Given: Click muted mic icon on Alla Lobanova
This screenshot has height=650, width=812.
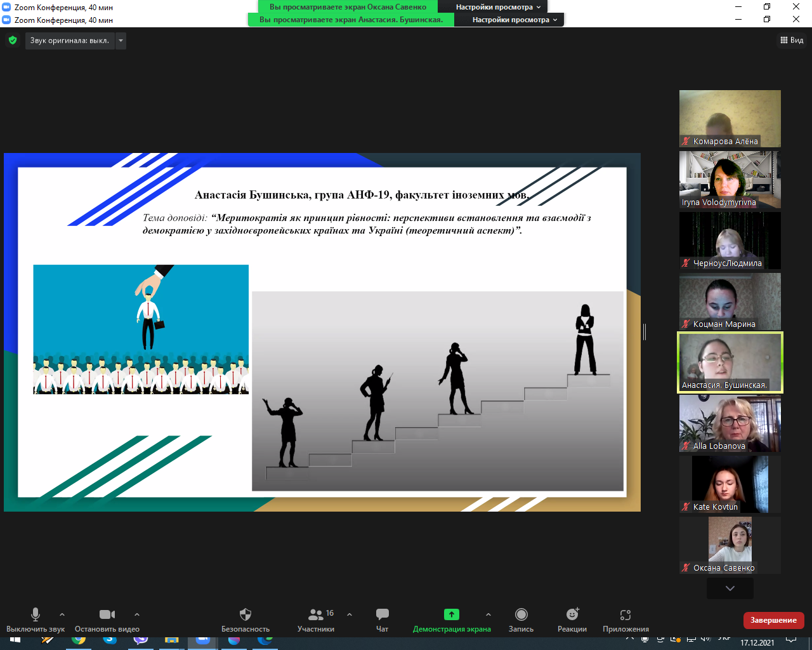Looking at the screenshot, I should pos(686,446).
